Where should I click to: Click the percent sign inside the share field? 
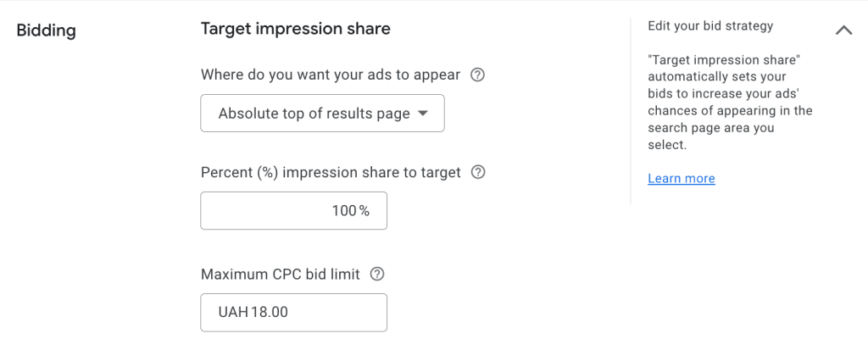(x=364, y=211)
